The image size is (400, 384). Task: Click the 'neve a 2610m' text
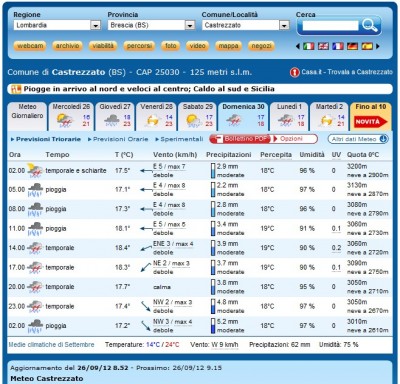tap(367, 330)
